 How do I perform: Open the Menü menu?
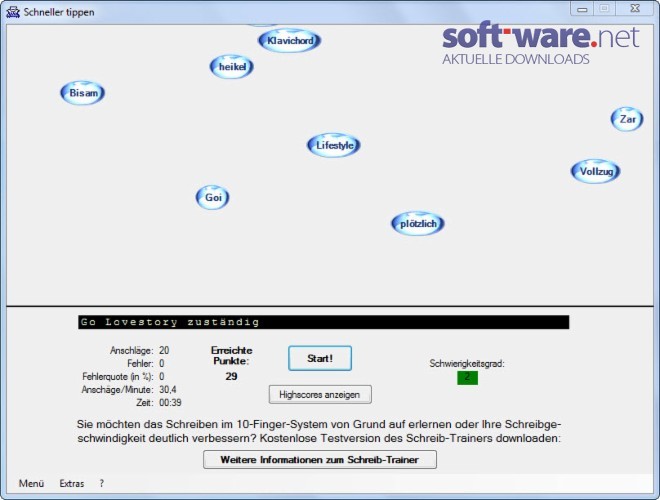click(x=31, y=483)
